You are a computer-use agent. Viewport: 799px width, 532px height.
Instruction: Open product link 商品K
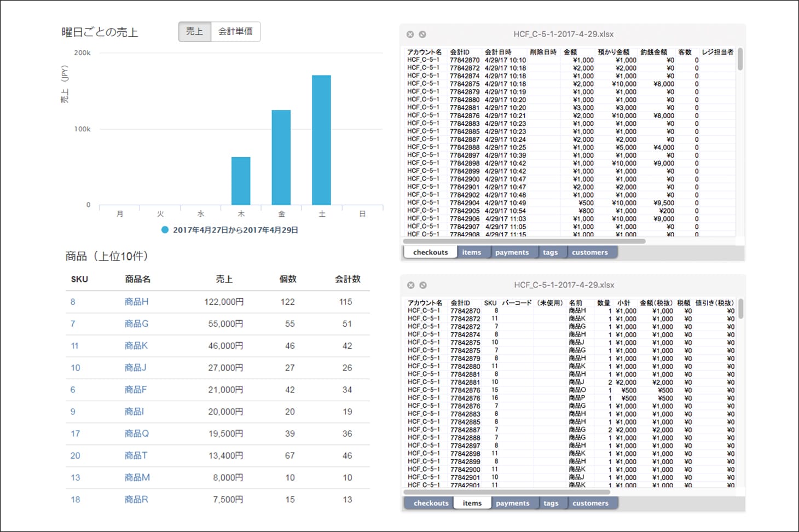coord(136,346)
